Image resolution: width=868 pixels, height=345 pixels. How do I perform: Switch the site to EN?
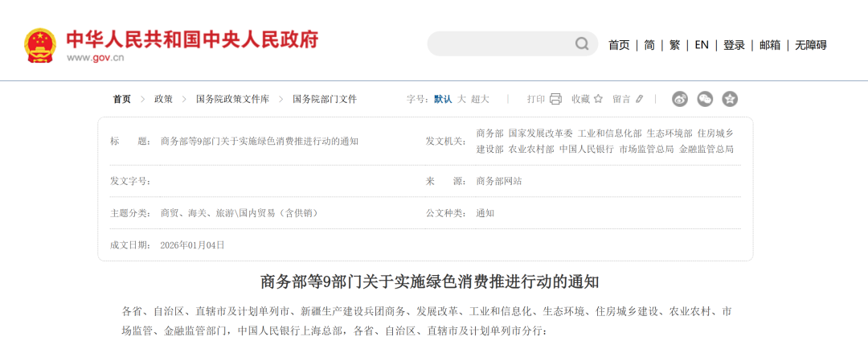(702, 45)
